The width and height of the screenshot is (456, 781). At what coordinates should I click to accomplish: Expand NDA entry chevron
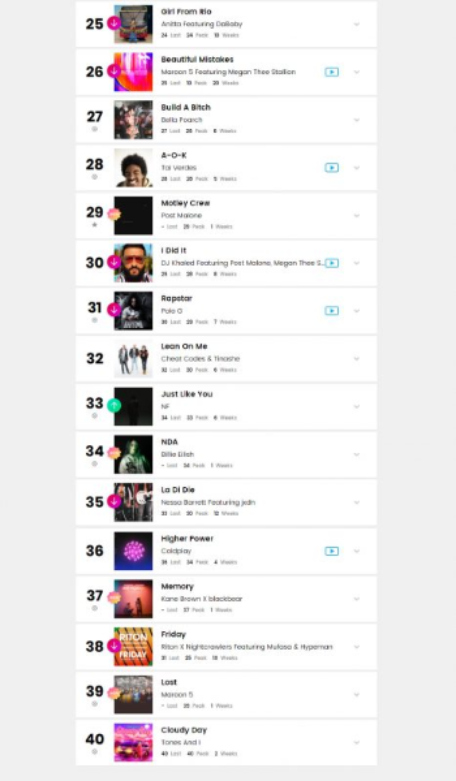click(356, 454)
